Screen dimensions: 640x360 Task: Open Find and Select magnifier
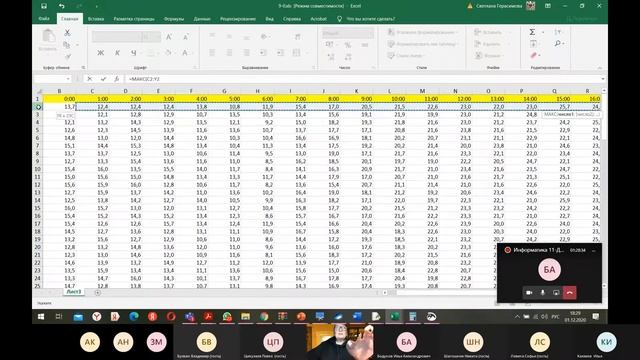[x=558, y=43]
